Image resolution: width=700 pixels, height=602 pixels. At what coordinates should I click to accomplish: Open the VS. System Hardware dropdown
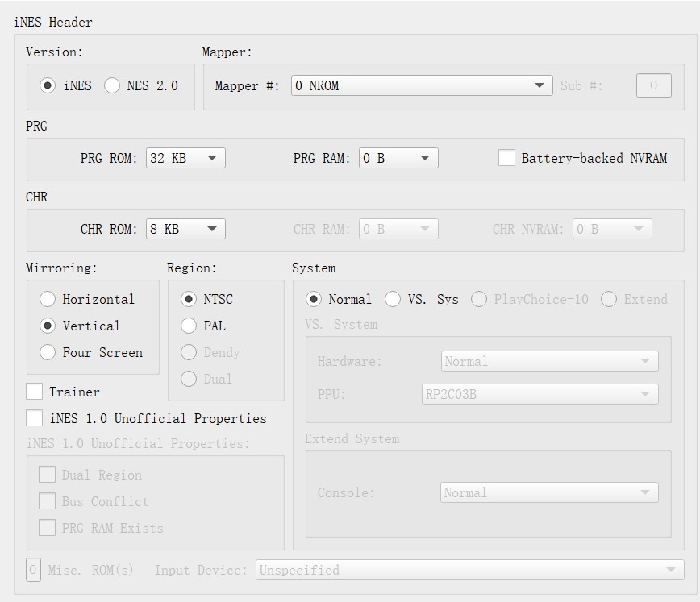click(x=549, y=361)
